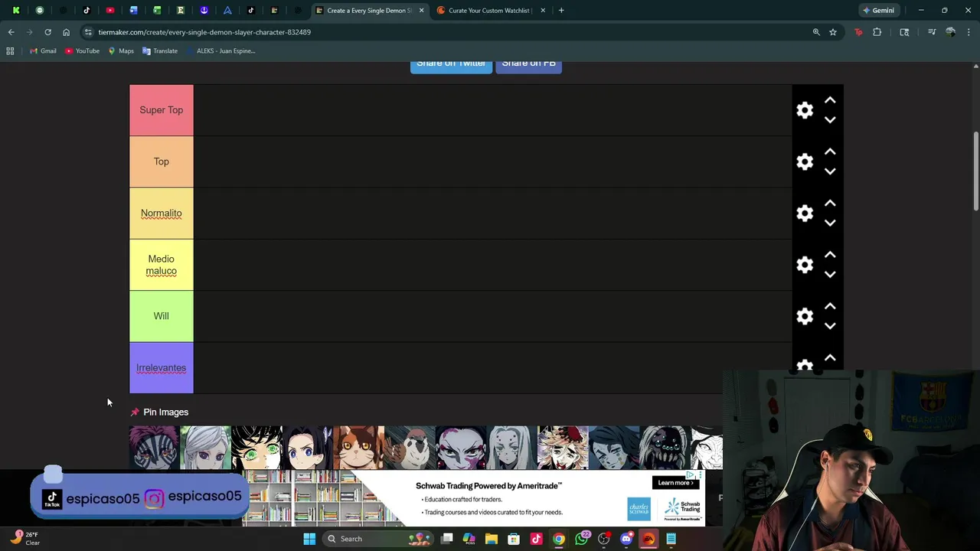Close the Curate Your Custom Watchlist tab
This screenshot has width=980, height=551.
[x=543, y=11]
